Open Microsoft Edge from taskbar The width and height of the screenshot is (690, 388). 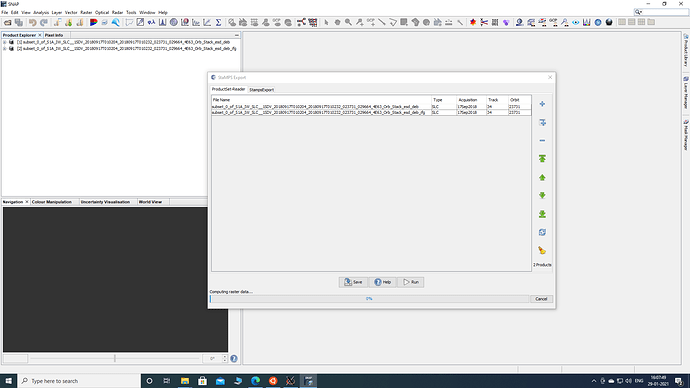[x=255, y=381]
